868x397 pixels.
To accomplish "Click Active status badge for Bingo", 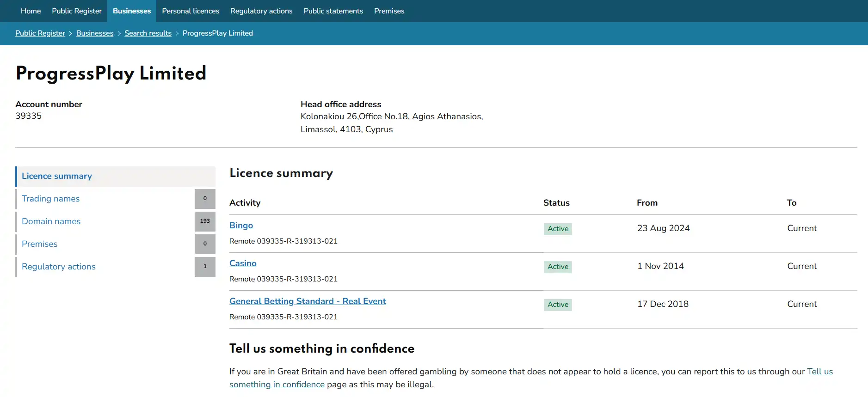I will (x=558, y=229).
